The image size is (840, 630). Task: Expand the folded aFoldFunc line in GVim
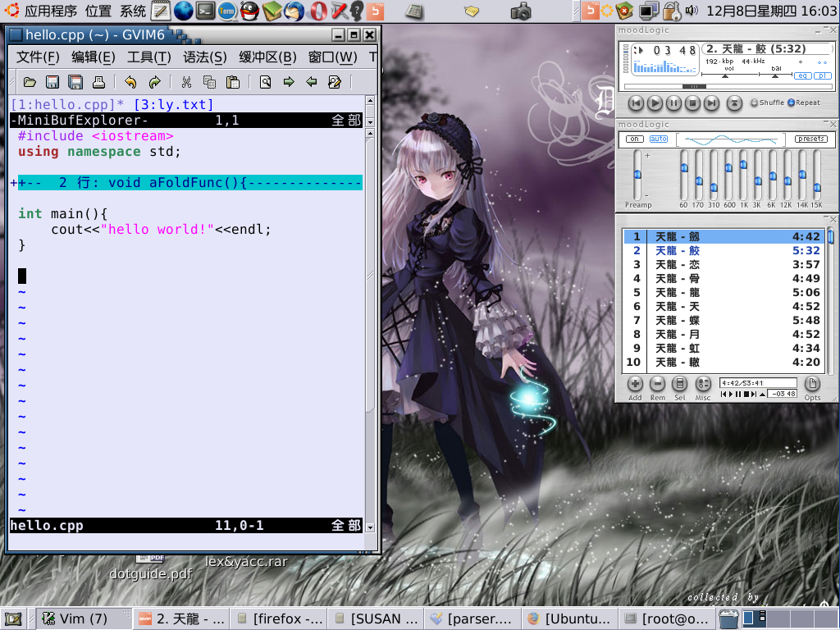pyautogui.click(x=186, y=183)
